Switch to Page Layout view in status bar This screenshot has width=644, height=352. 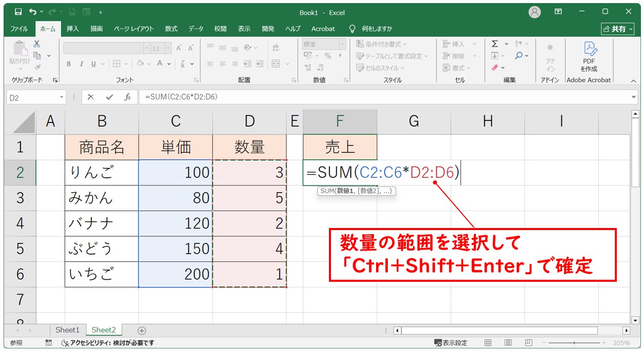pyautogui.click(x=508, y=343)
